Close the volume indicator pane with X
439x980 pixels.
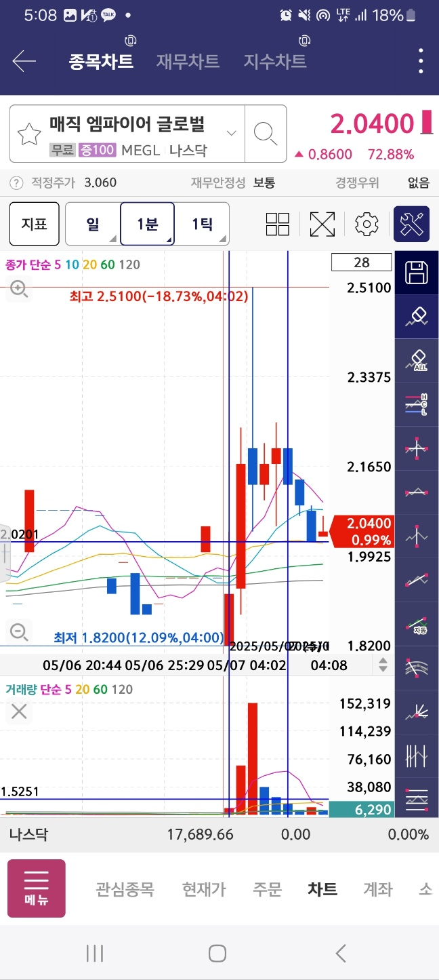(x=19, y=711)
